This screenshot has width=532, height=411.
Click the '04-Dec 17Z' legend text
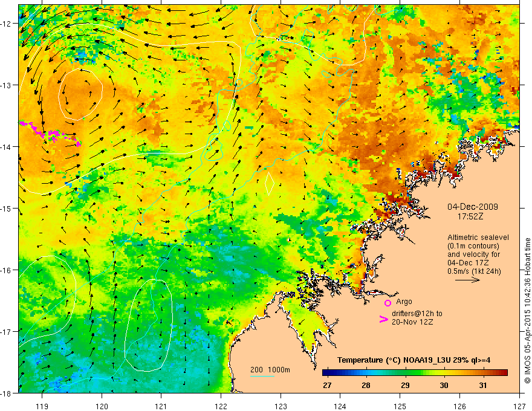tap(467, 263)
